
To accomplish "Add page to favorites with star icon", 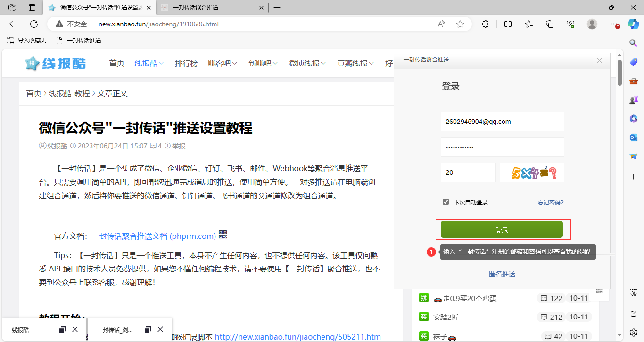I will [460, 24].
